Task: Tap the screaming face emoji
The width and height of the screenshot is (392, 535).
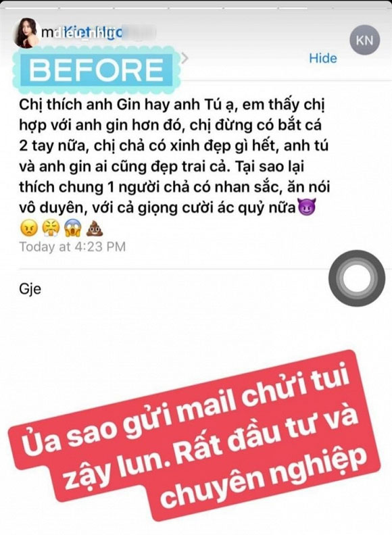Action: (72, 228)
